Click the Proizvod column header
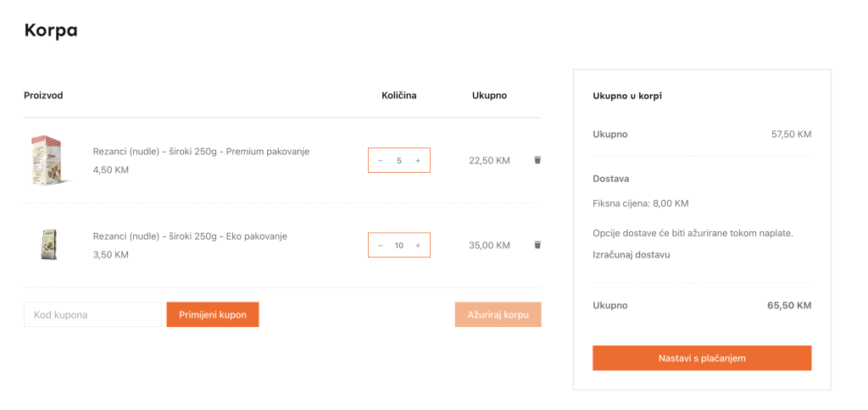 coord(44,95)
